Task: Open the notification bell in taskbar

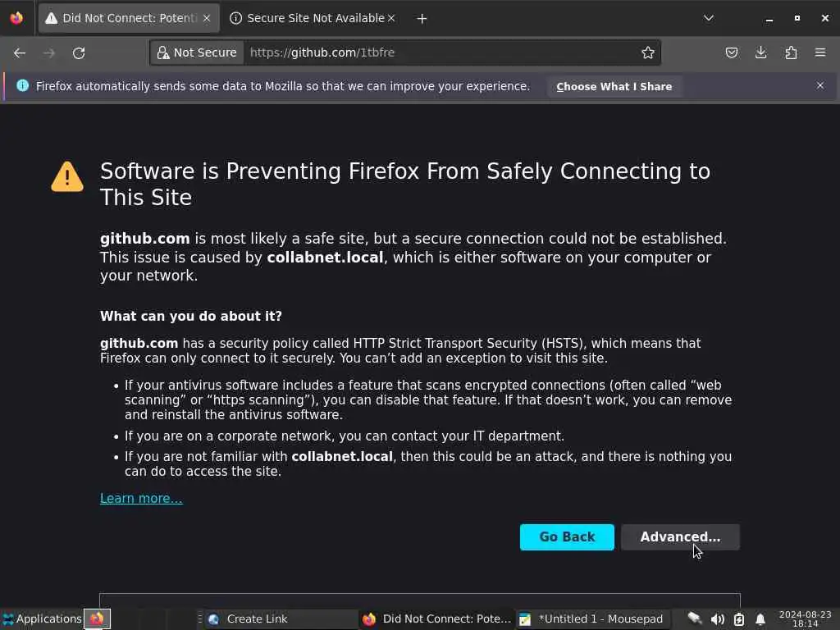Action: tap(760, 619)
